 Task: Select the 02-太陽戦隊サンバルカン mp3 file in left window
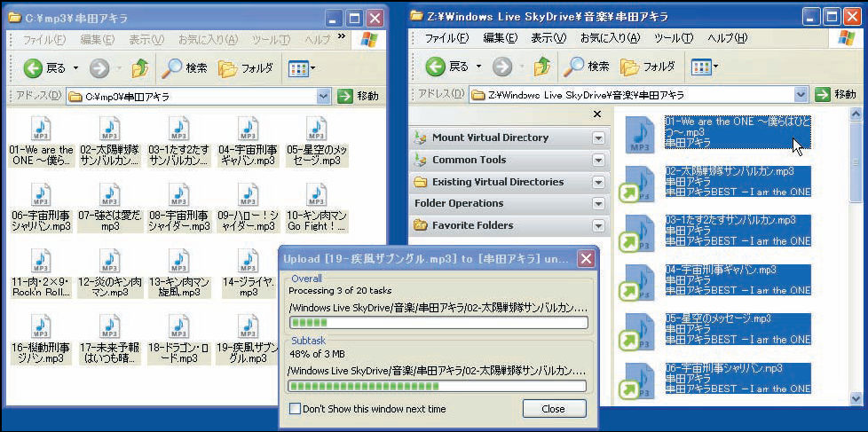(109, 142)
